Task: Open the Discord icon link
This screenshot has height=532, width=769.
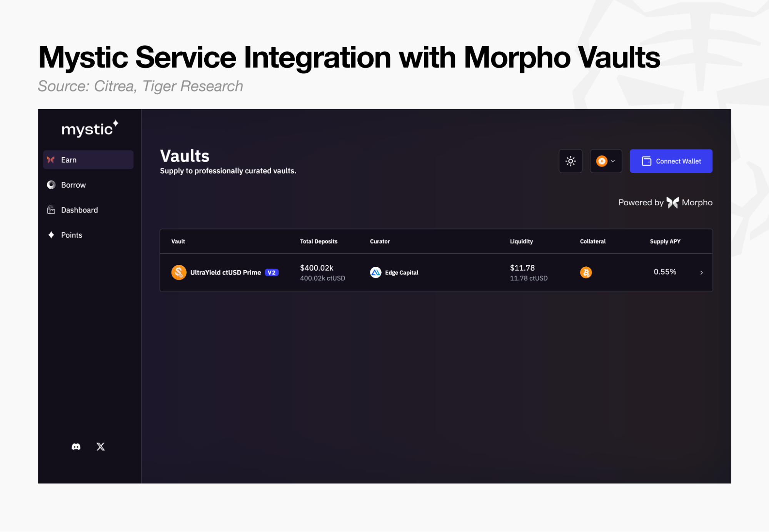Action: point(76,446)
